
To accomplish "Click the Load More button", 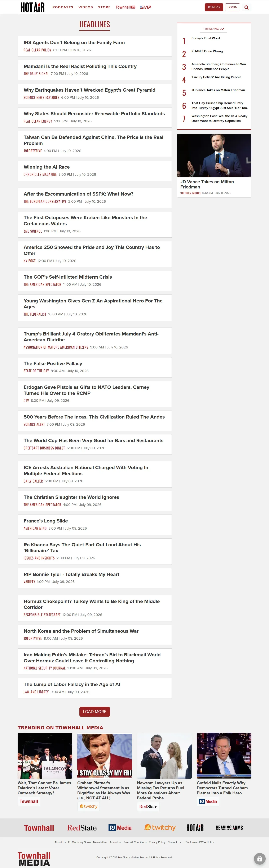I will [94, 711].
